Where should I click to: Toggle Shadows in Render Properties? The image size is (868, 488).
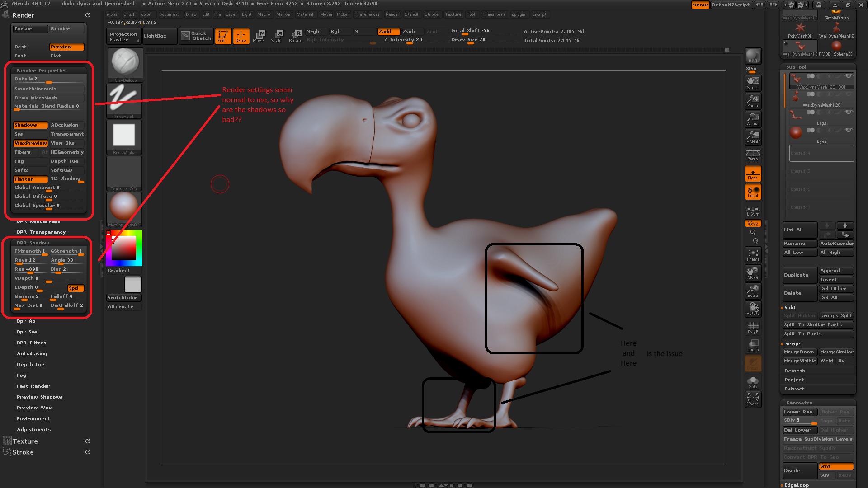pos(30,125)
